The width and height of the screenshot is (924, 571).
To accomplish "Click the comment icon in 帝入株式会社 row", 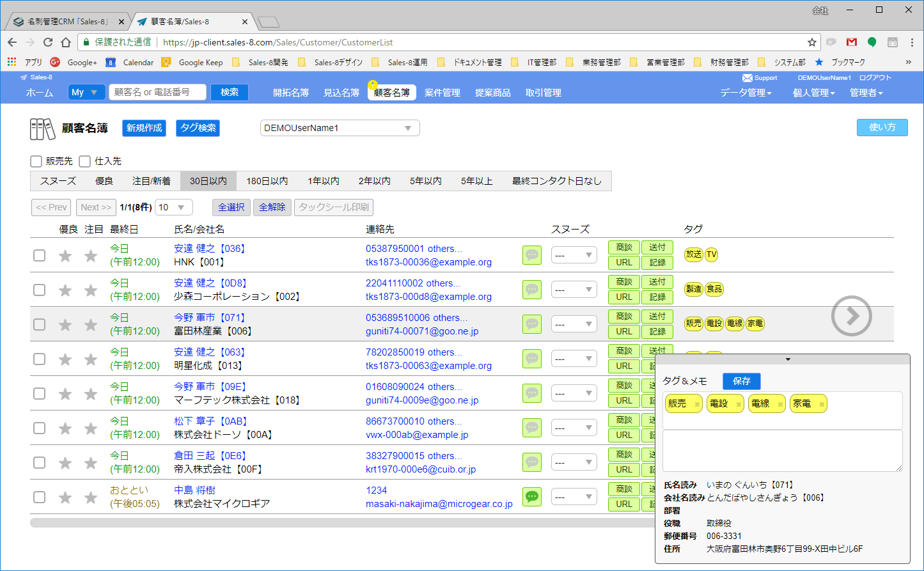I will pyautogui.click(x=532, y=462).
